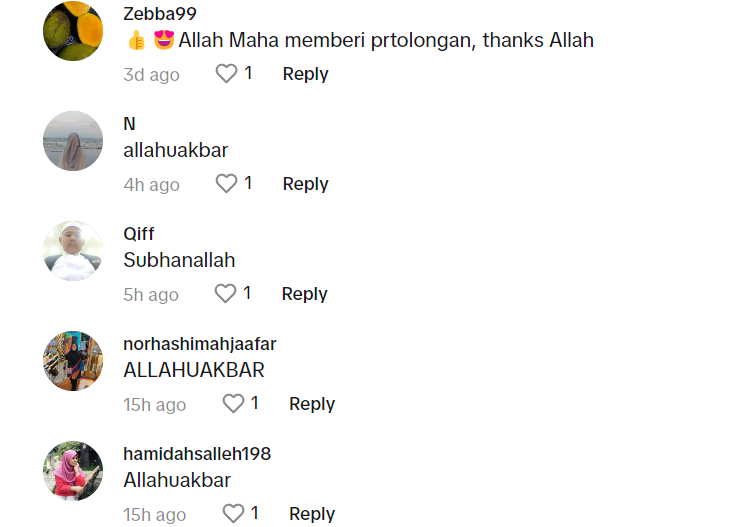Tap the heart on Qiff's comment
745x527 pixels.
click(226, 294)
